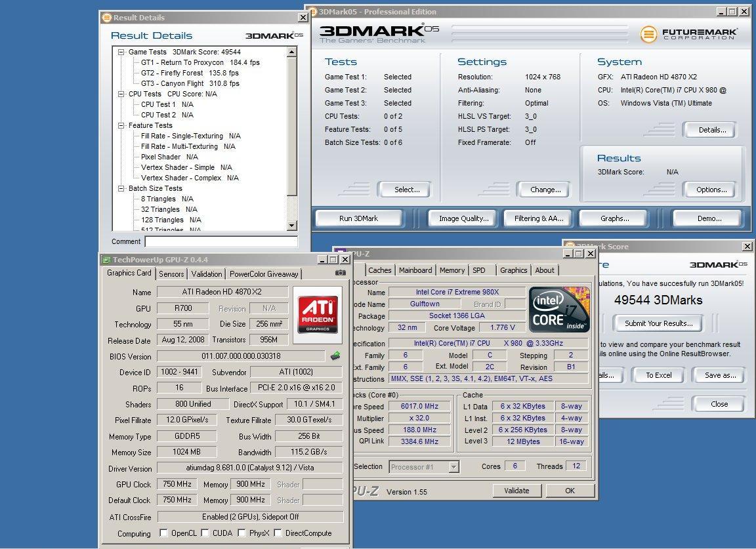
Task: Click the Core Speed value 6017.0 MHz
Action: click(x=419, y=406)
